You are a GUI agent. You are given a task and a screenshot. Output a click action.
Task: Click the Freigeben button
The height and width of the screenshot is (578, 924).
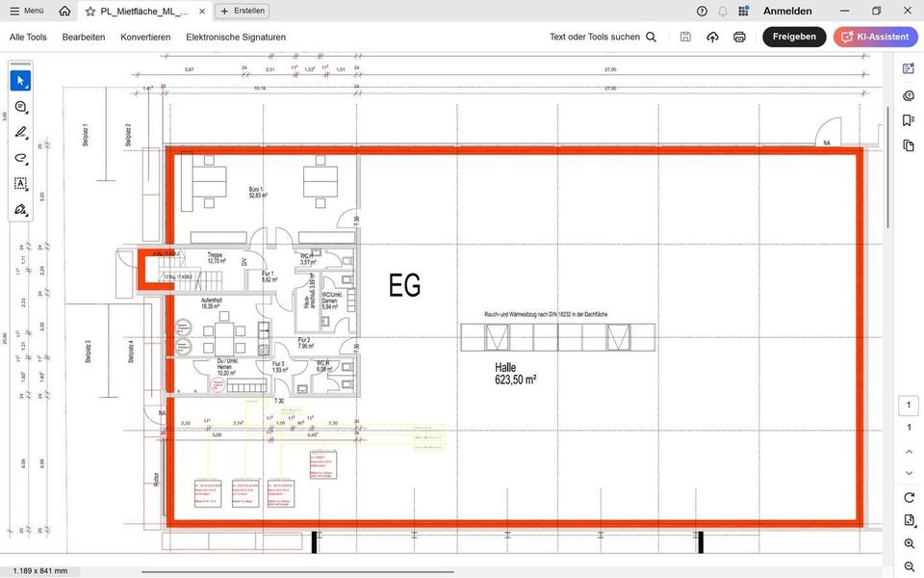793,37
